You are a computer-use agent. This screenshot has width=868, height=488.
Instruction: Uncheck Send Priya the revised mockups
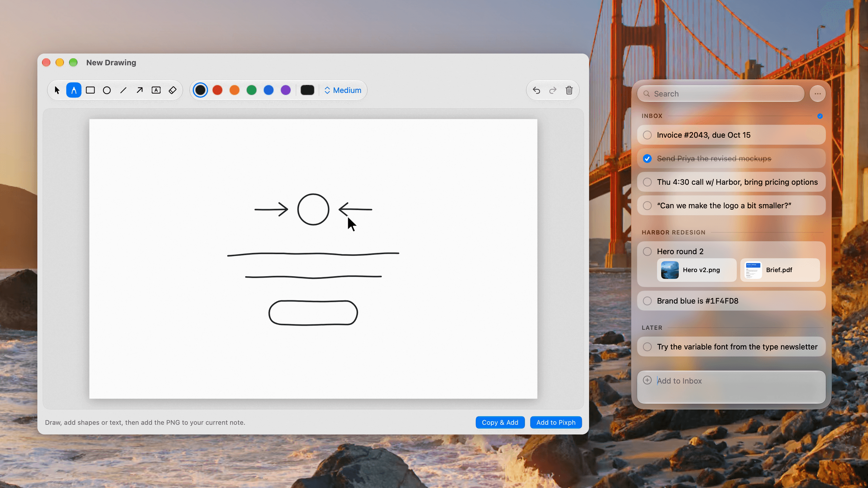click(647, 159)
